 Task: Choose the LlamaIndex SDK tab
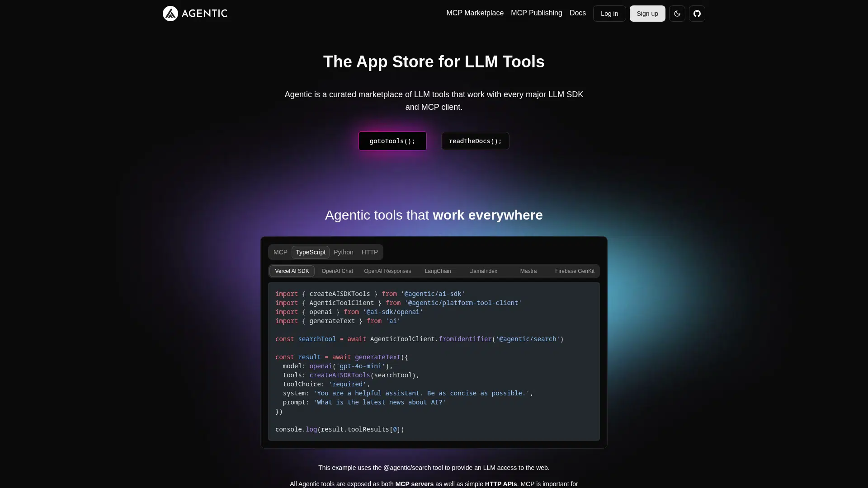coord(483,271)
